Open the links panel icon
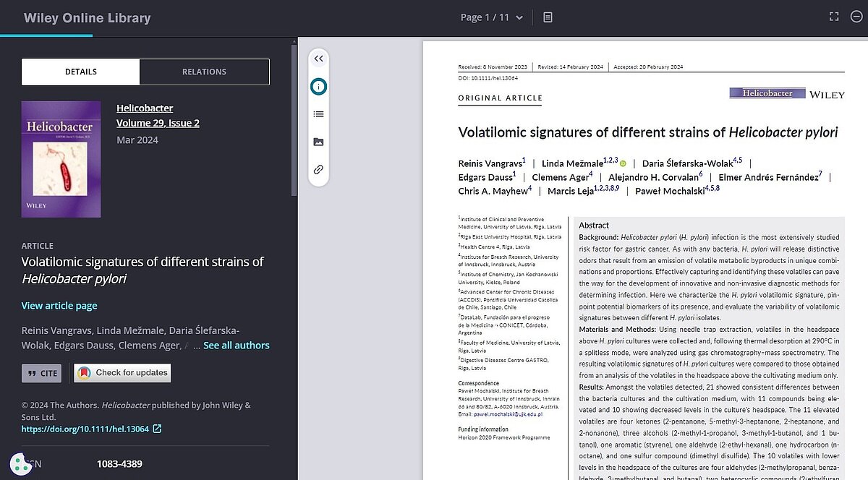868x480 pixels. (x=318, y=170)
